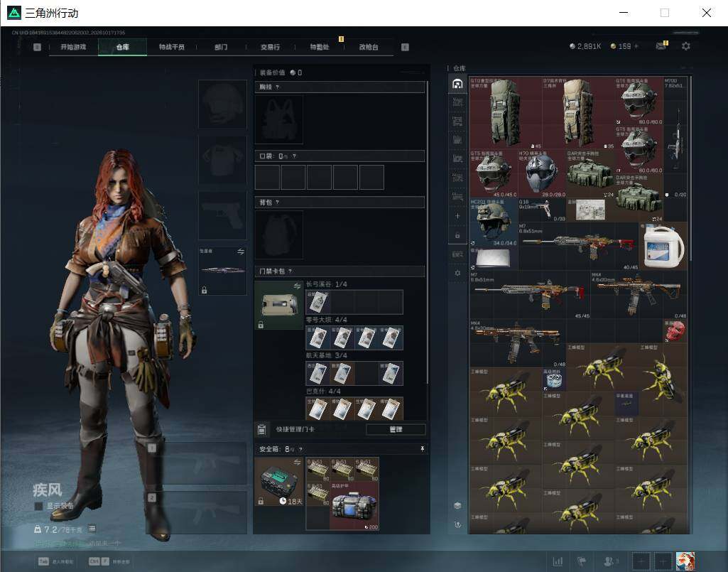Open help for 胸挂 section
This screenshot has height=572, width=728.
point(278,87)
